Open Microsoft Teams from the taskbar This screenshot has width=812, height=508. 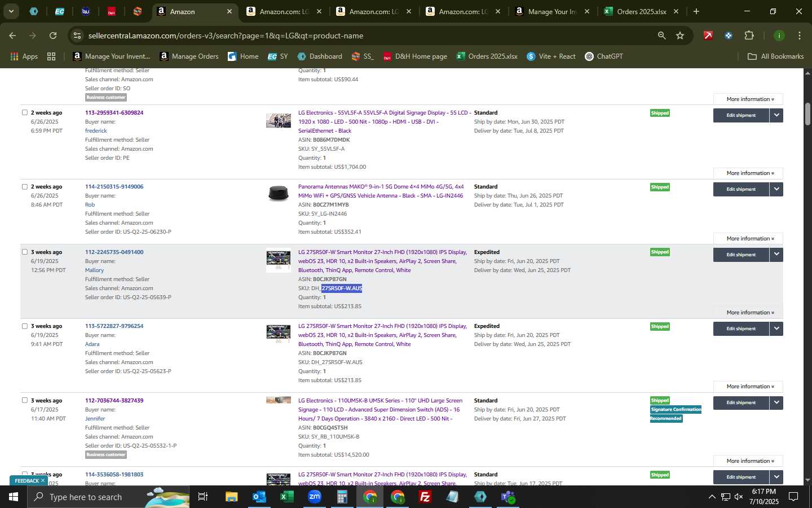point(508,497)
